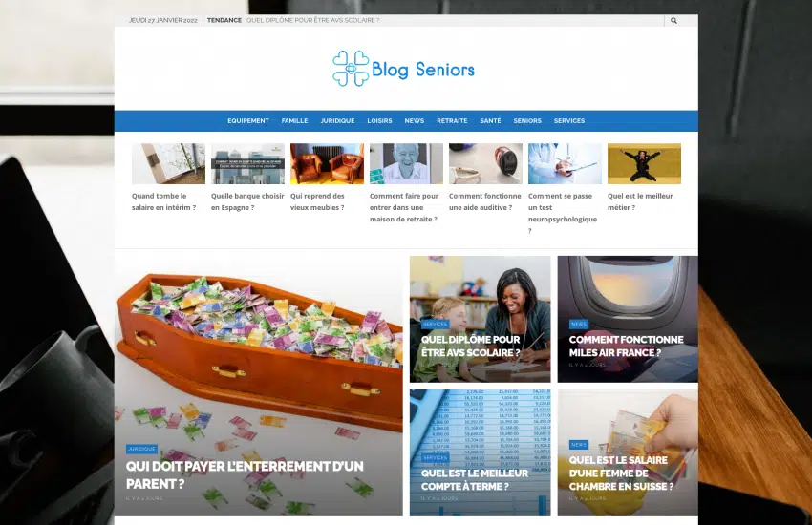This screenshot has width=812, height=525.
Task: Go to the RETRAITE category
Action: 452,121
